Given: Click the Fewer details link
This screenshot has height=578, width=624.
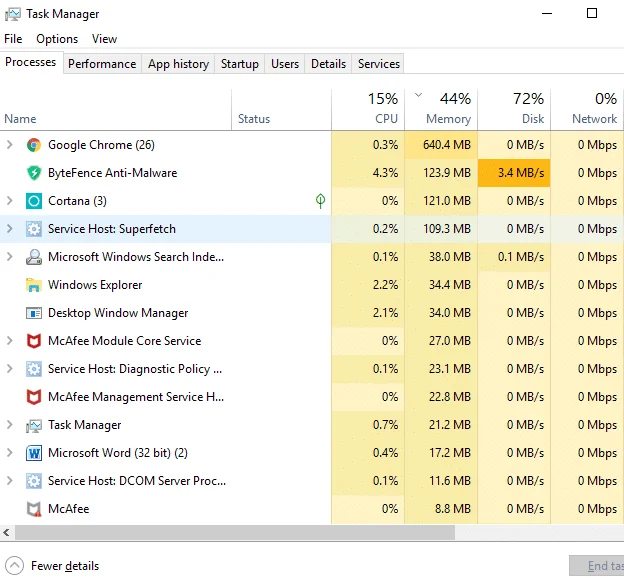Looking at the screenshot, I should [x=65, y=566].
